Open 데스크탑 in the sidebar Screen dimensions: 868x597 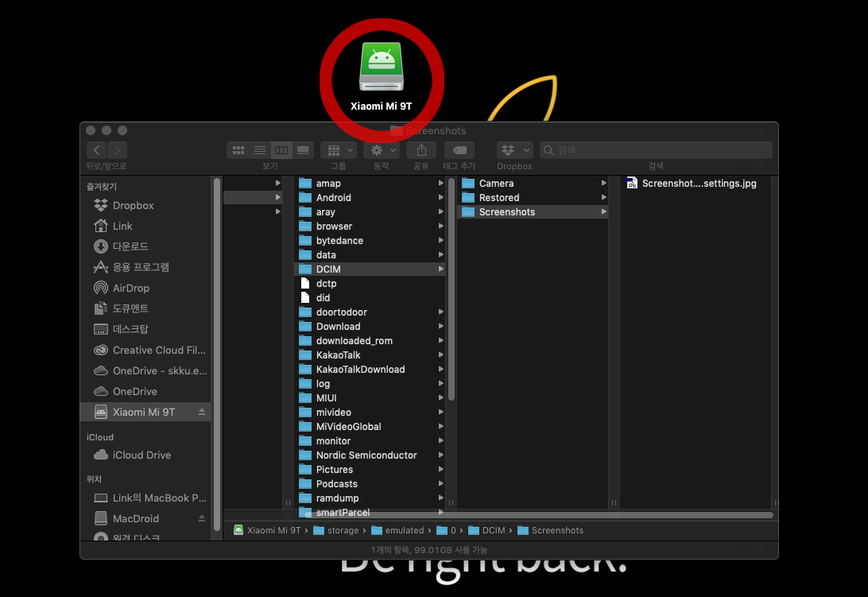click(x=145, y=329)
